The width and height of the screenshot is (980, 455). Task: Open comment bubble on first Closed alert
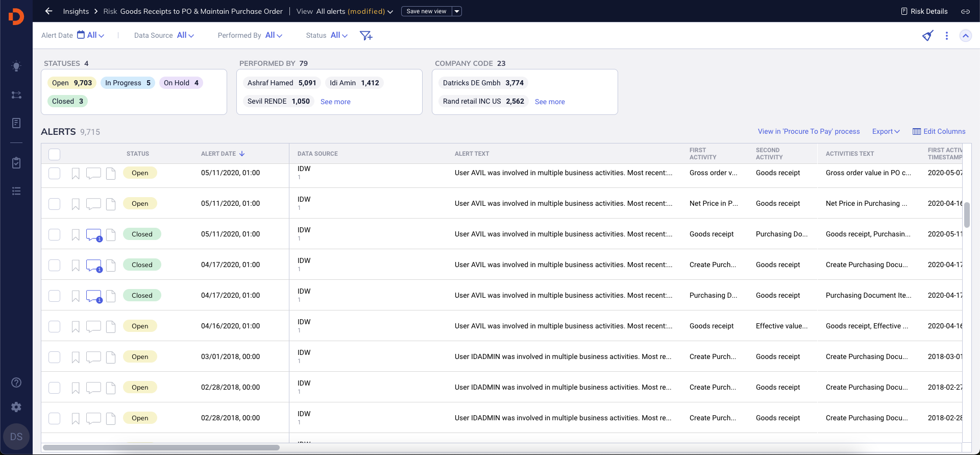(x=94, y=235)
